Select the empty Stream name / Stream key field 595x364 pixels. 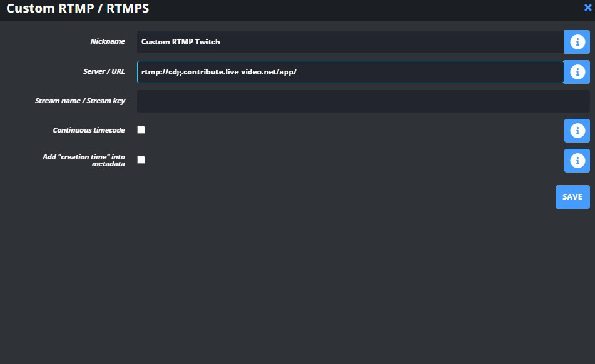click(363, 101)
